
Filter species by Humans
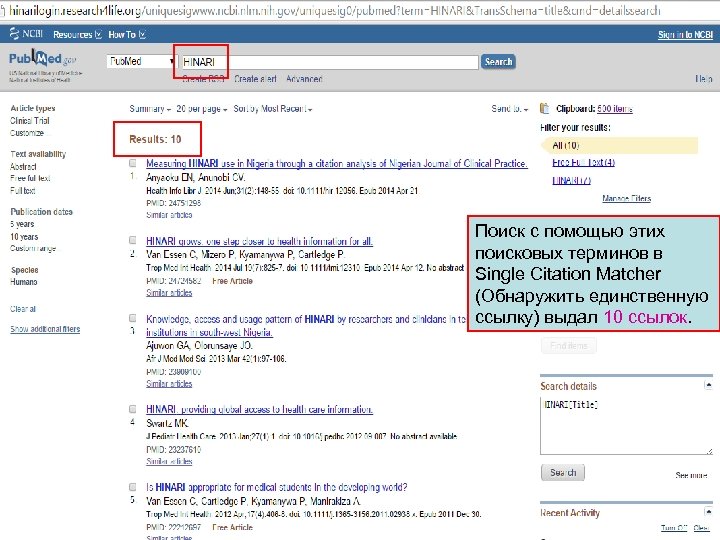[x=23, y=282]
